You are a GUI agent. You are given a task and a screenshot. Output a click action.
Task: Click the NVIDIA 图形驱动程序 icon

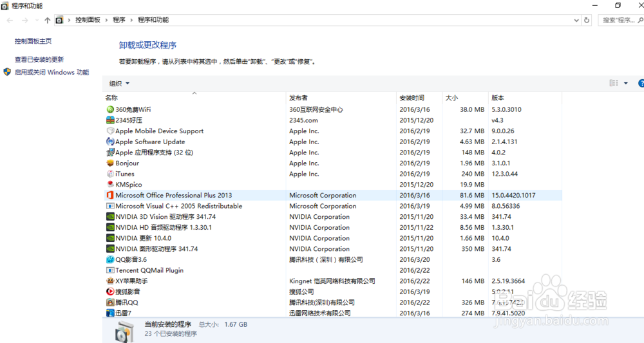(x=110, y=248)
